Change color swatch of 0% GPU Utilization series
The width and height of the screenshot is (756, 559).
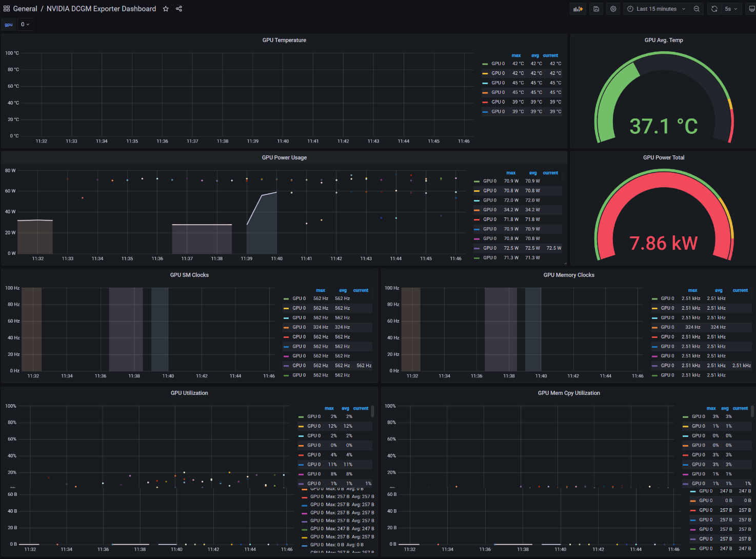tap(301, 445)
